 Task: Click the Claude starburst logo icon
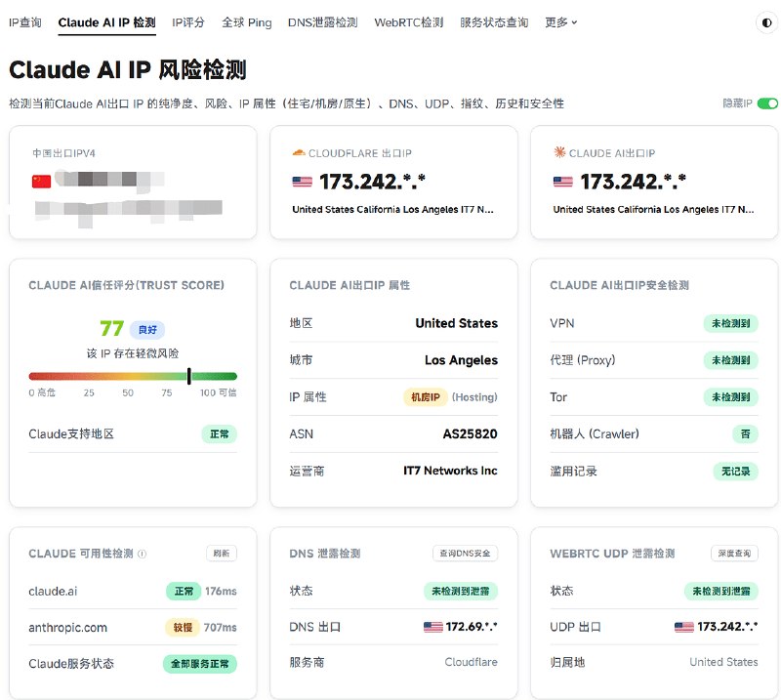pos(559,152)
